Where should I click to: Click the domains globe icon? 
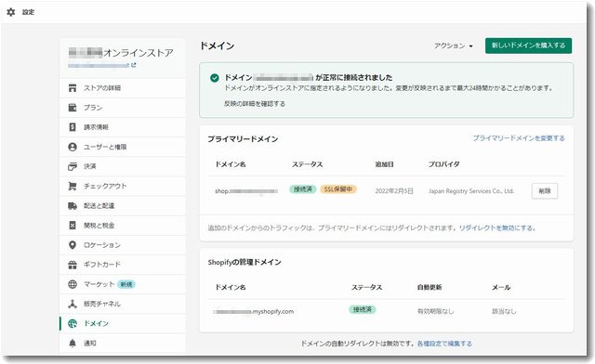click(73, 323)
